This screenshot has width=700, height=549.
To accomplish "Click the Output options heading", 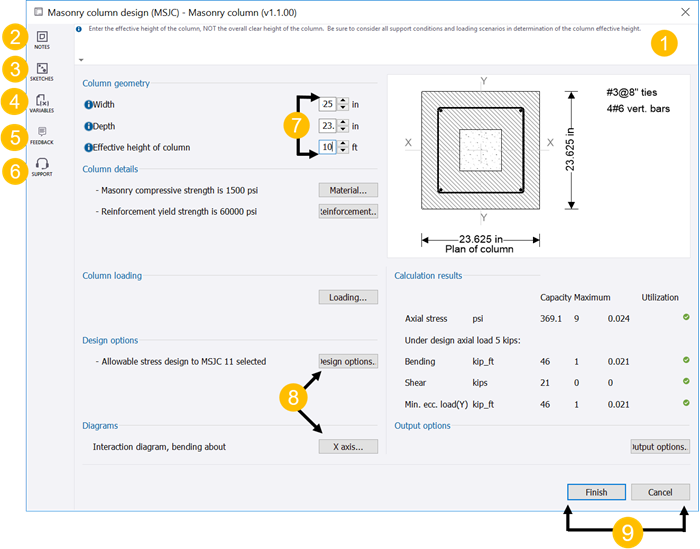I will coord(422,426).
